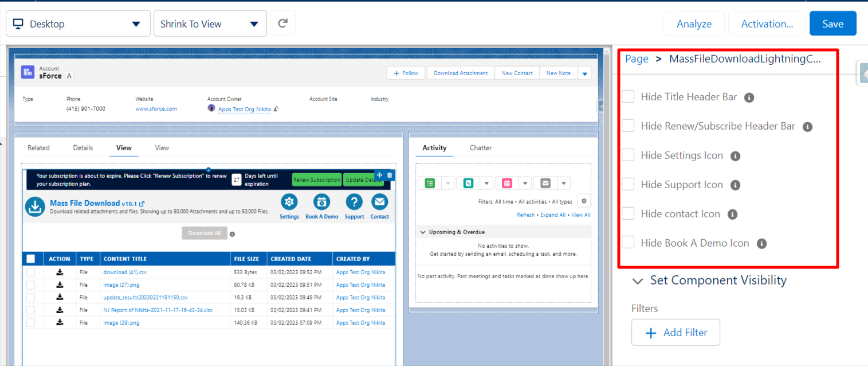Click the green Renew Subscription button
The height and width of the screenshot is (366, 868).
(317, 180)
